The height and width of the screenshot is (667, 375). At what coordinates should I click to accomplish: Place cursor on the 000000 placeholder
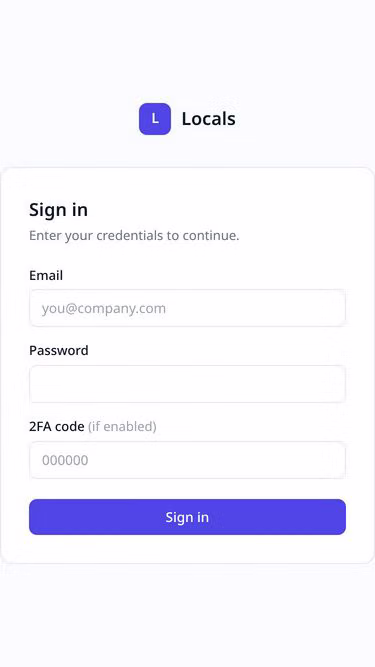[65, 460]
